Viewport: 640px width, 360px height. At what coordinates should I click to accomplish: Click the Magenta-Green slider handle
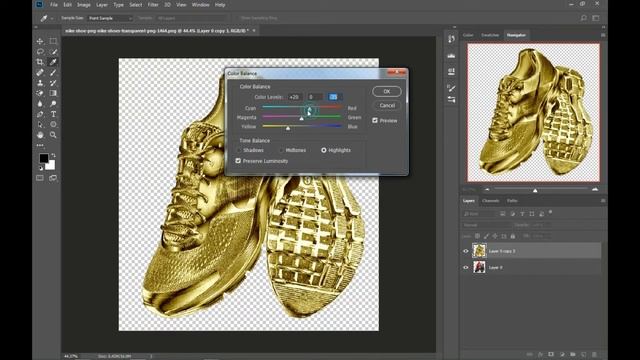click(302, 118)
